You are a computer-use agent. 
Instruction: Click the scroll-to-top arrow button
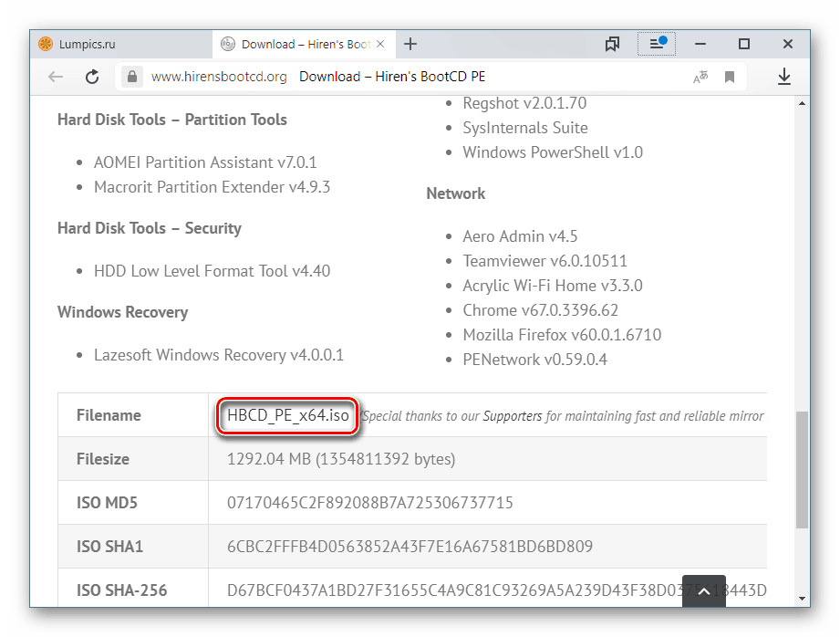(703, 592)
